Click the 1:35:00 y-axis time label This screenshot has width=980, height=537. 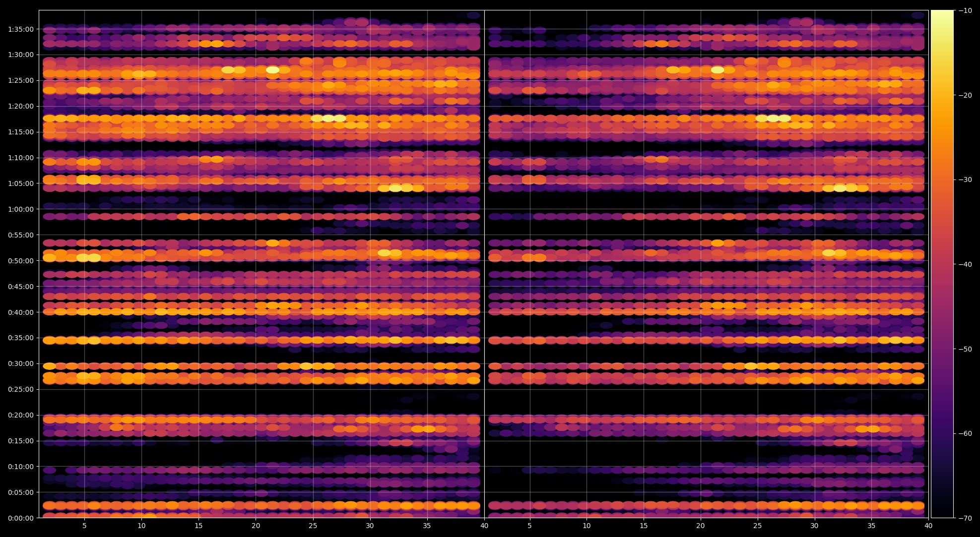(x=20, y=29)
